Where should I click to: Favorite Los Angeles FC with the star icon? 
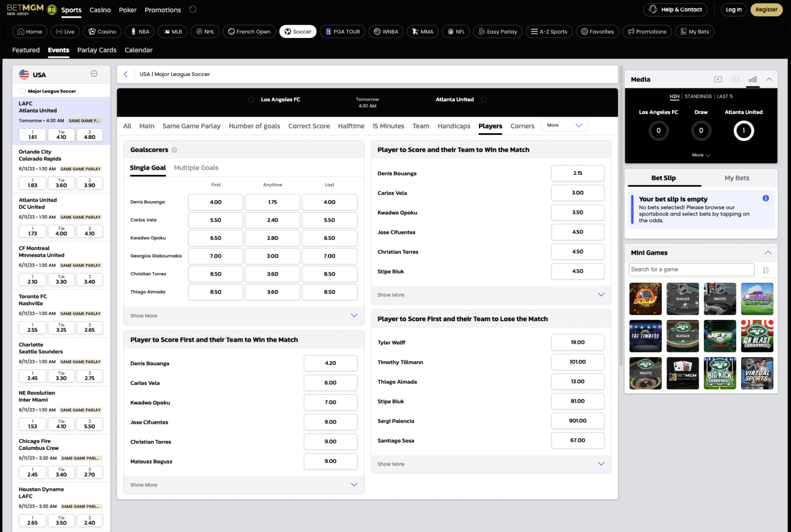pyautogui.click(x=251, y=99)
